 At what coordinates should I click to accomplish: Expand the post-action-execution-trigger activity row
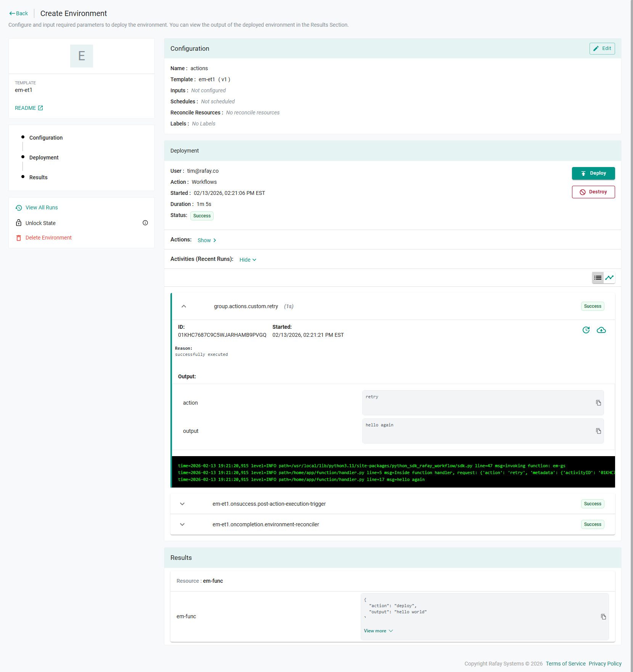tap(182, 504)
